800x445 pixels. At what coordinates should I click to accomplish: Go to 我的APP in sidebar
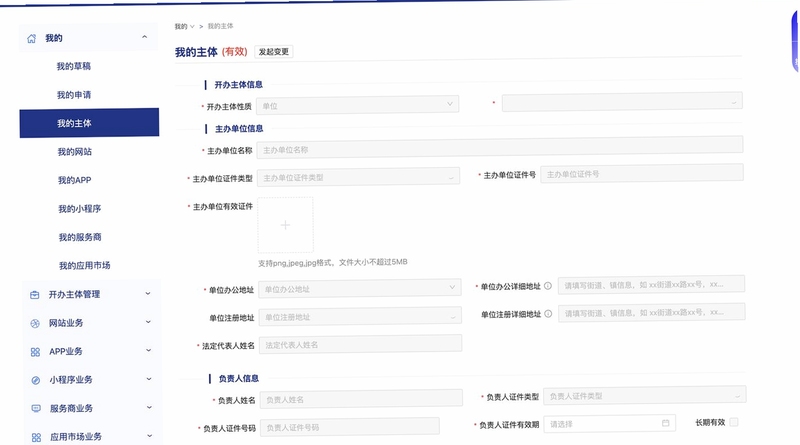pyautogui.click(x=74, y=180)
